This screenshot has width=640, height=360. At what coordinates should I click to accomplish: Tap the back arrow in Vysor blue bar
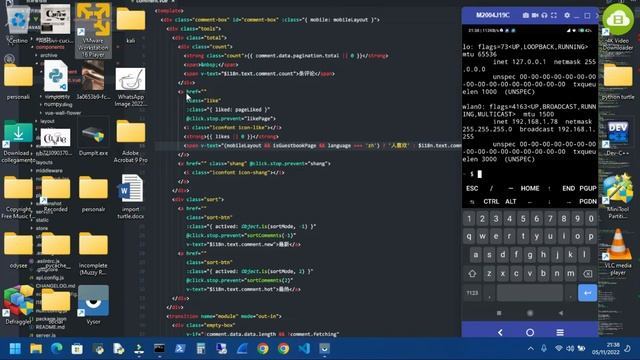[x=500, y=332]
